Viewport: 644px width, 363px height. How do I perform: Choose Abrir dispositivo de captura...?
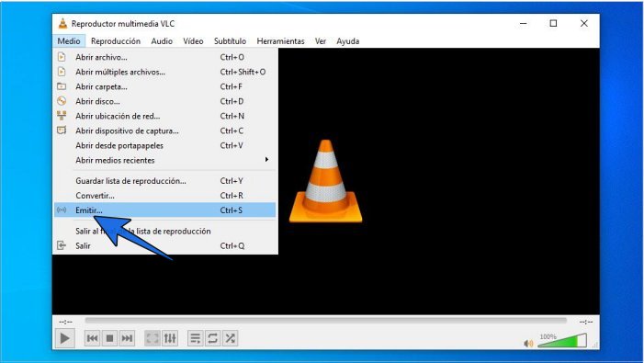pos(164,131)
